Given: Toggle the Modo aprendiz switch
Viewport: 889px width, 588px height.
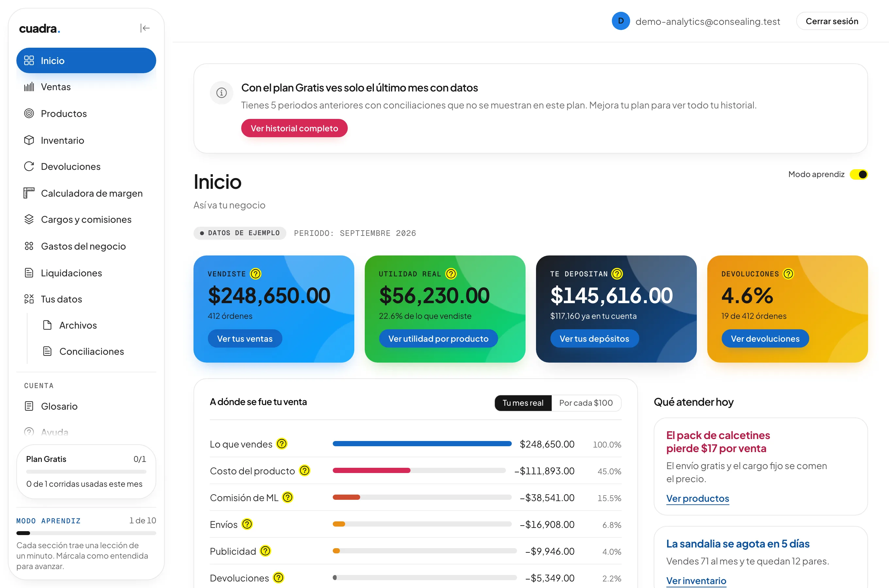Looking at the screenshot, I should 859,174.
